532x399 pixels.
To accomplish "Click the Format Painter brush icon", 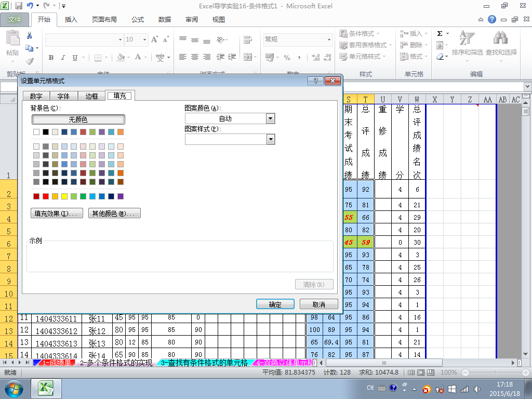I will point(30,61).
